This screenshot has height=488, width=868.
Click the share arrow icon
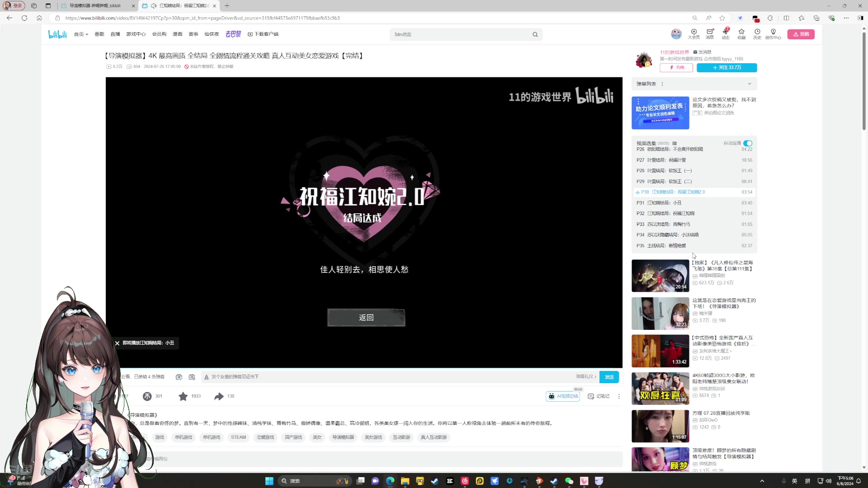pos(219,396)
